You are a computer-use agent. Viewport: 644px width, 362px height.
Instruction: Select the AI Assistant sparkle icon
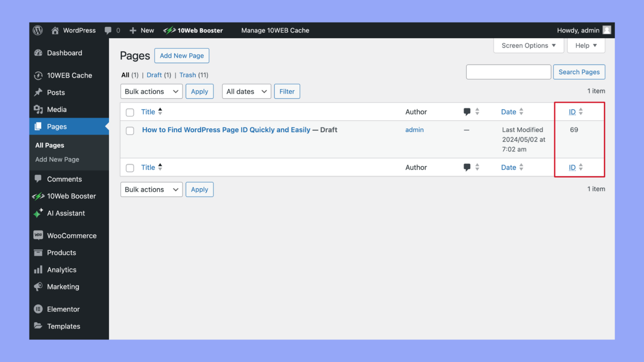click(x=38, y=213)
